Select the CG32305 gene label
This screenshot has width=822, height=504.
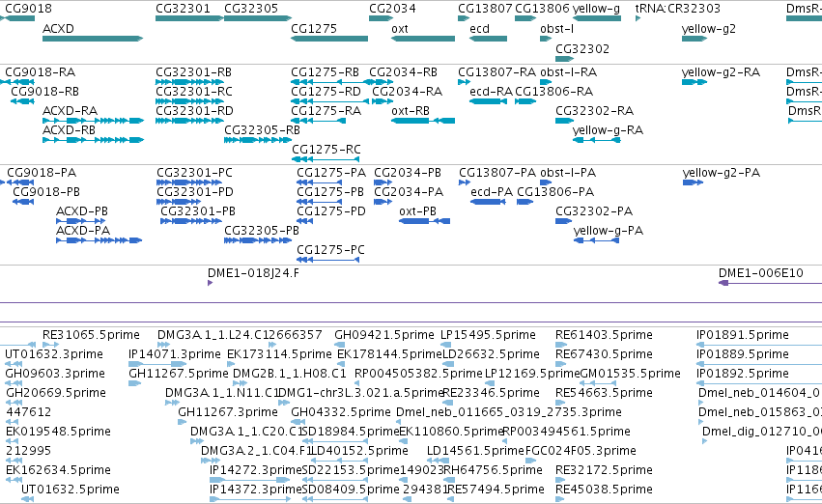(251, 9)
